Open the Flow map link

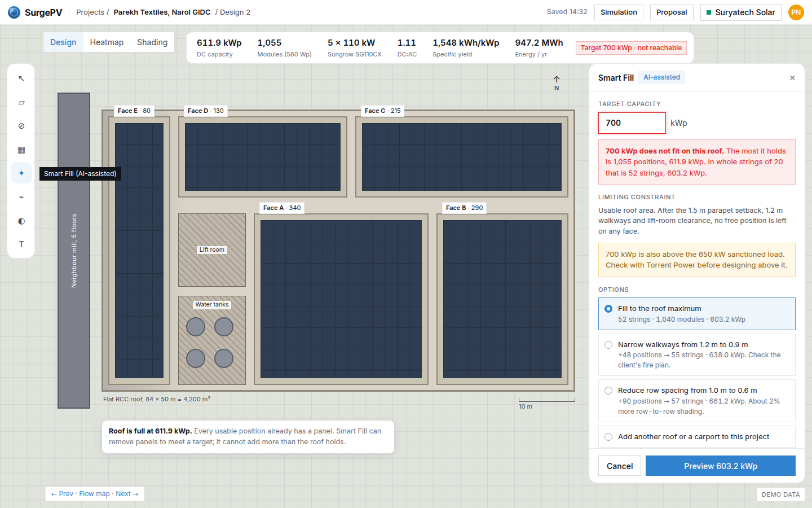pyautogui.click(x=95, y=494)
